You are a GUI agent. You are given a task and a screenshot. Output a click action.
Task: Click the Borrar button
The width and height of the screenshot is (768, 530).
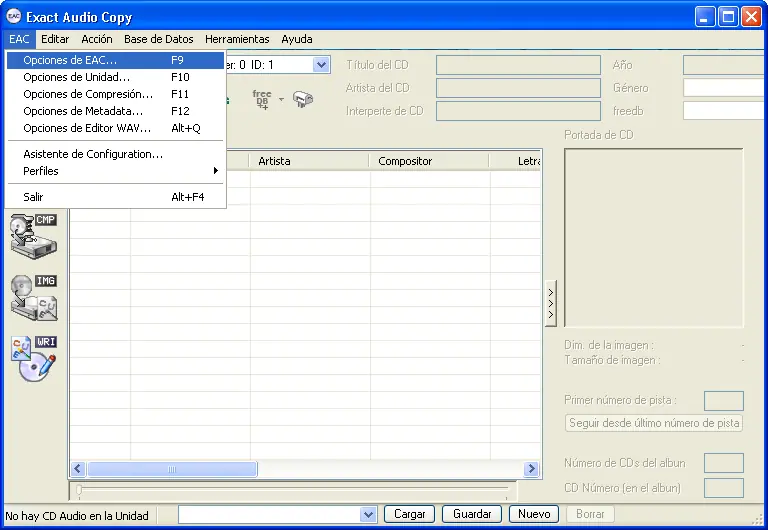[x=590, y=514]
